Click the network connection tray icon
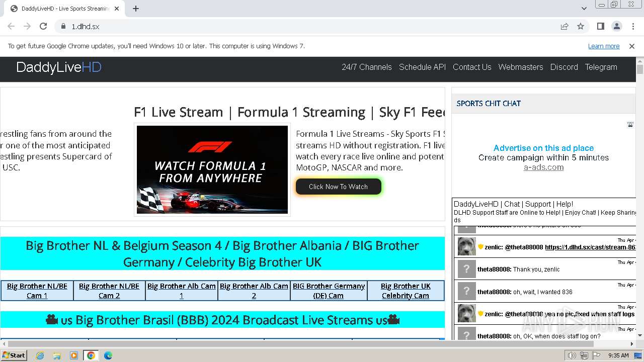 (x=584, y=355)
